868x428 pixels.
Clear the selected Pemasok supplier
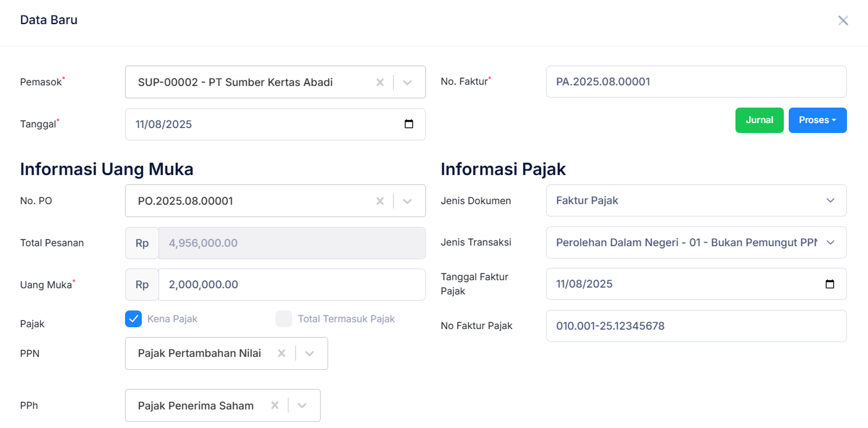point(380,82)
